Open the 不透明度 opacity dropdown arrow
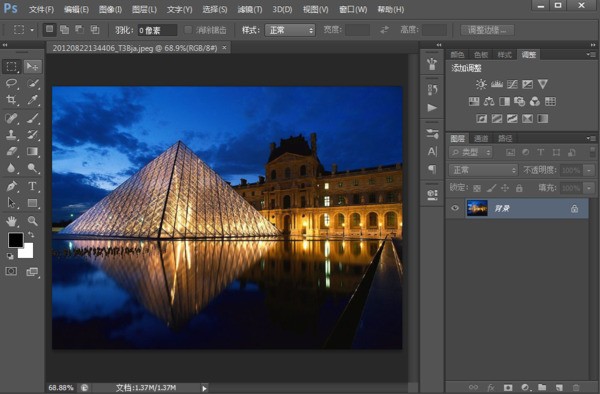Screen dimensions: 600x394 pyautogui.click(x=589, y=170)
